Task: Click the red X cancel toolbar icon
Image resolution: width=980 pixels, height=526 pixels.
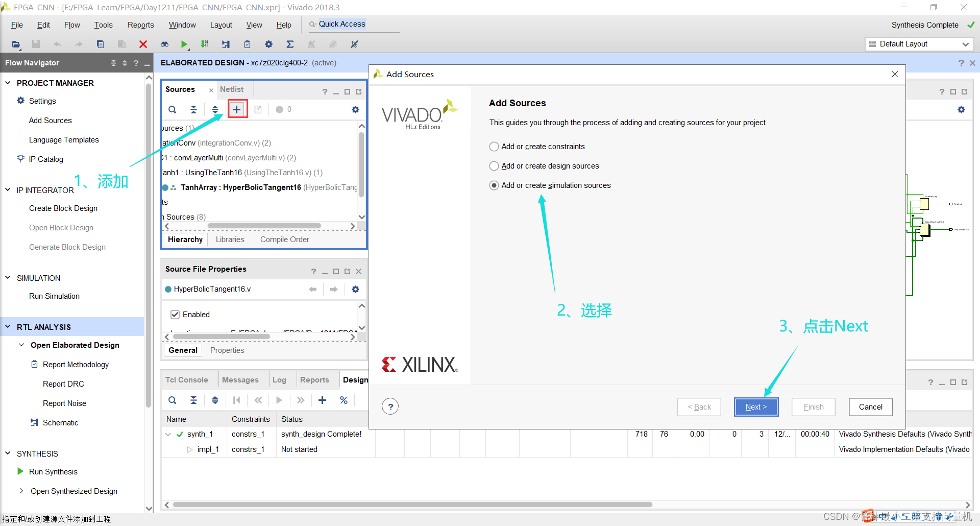Action: click(143, 44)
